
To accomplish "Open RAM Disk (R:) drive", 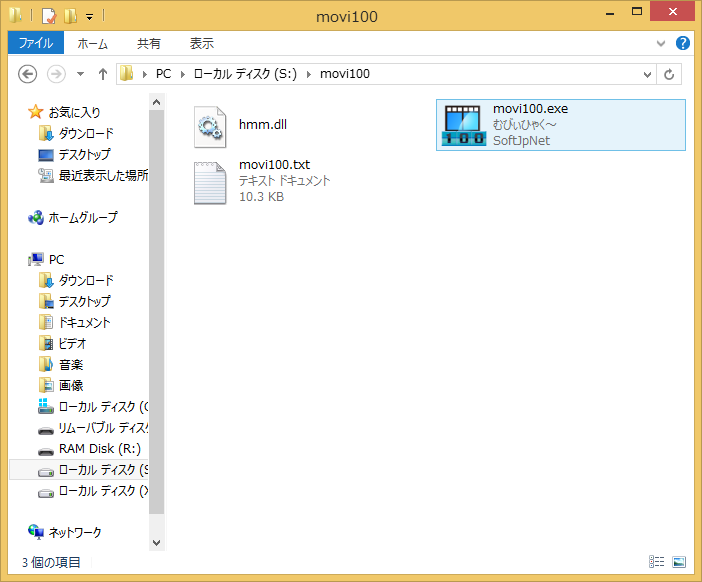I will [x=100, y=449].
